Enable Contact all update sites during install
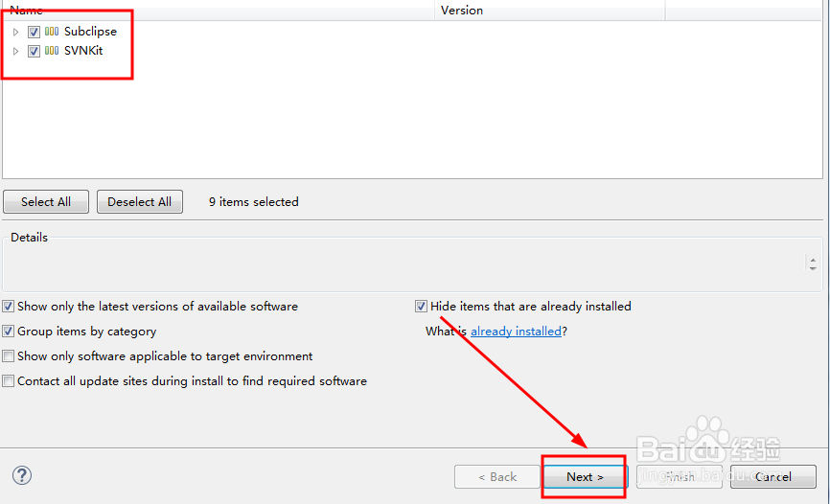This screenshot has width=830, height=504. (x=8, y=380)
